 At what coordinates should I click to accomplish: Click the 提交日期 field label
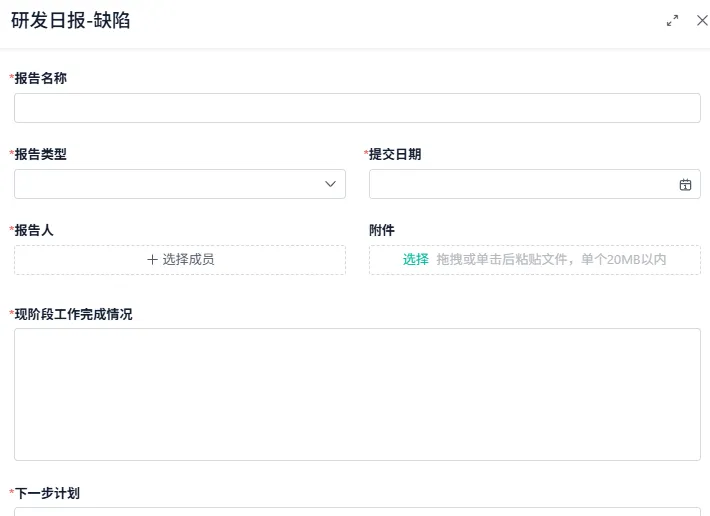[x=395, y=154]
